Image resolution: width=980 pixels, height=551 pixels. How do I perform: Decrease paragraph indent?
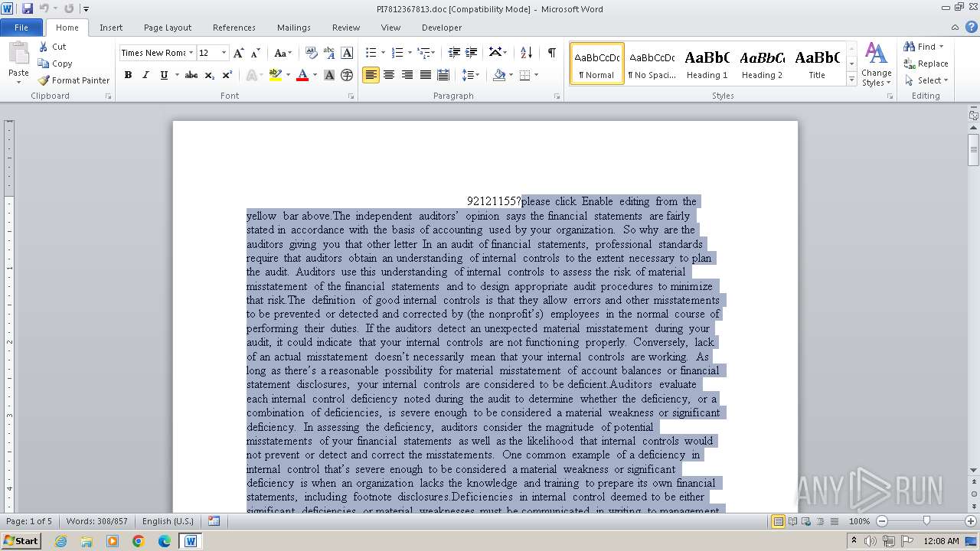pos(454,53)
